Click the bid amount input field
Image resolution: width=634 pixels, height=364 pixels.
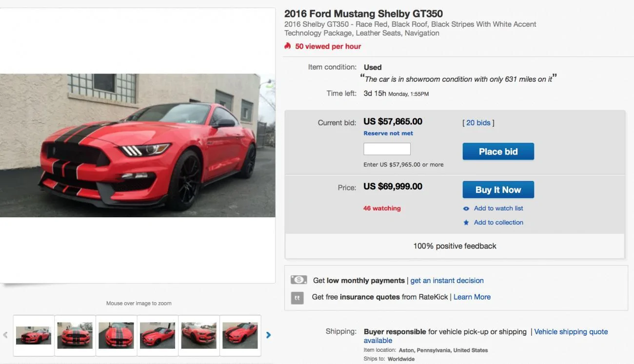[387, 149]
